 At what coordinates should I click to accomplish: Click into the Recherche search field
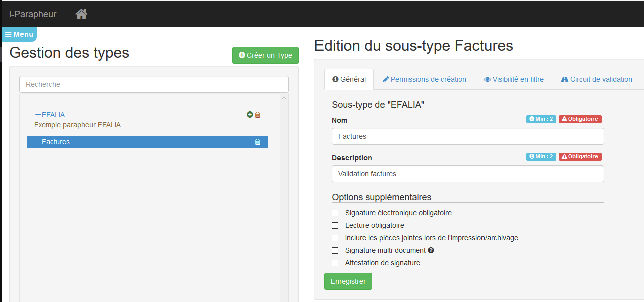(x=154, y=84)
